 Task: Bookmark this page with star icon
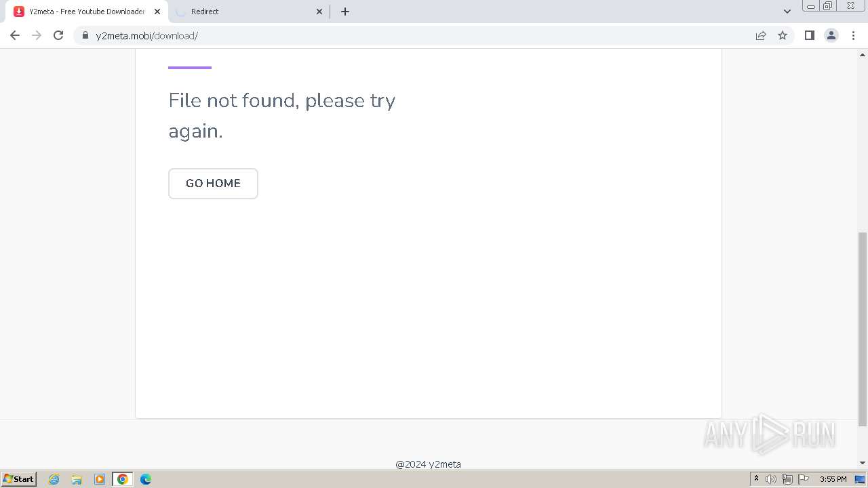pos(783,35)
